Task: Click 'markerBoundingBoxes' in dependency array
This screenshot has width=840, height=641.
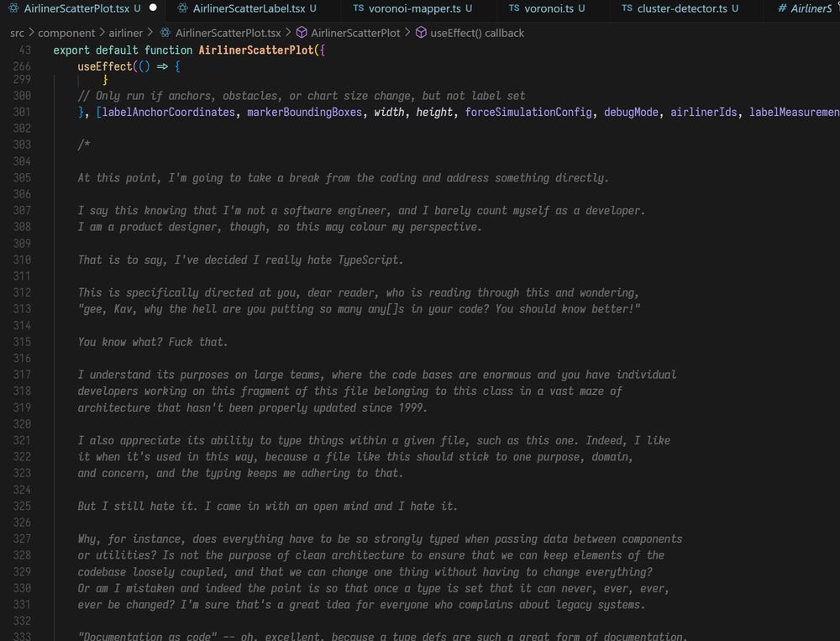Action: [304, 112]
